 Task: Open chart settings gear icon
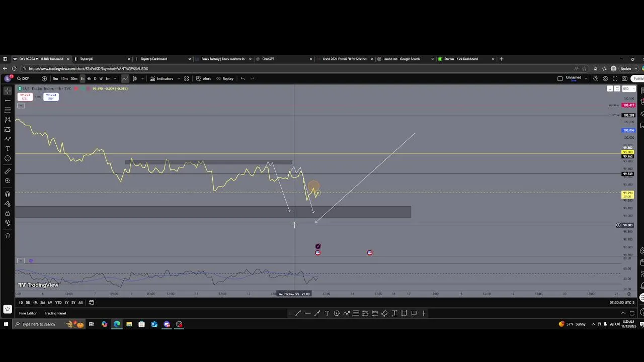click(x=605, y=78)
